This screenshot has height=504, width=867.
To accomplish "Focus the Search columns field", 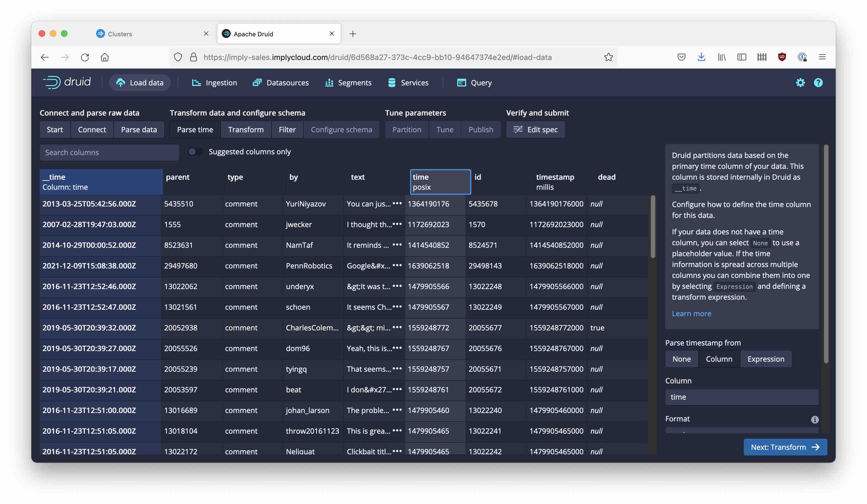I will (109, 152).
